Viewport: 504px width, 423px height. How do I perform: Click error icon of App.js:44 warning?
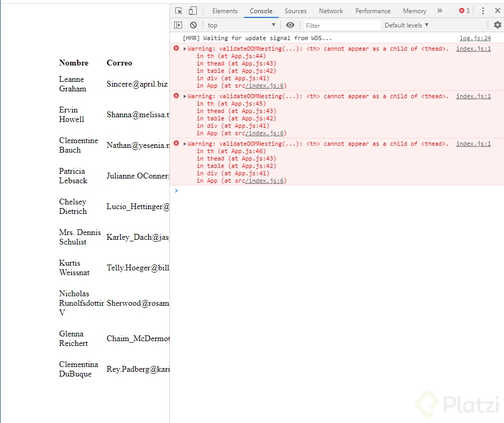coord(176,48)
